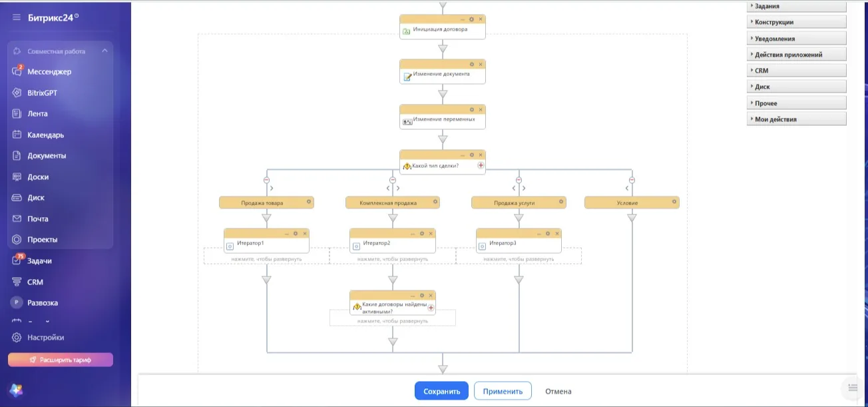Open the Copilot icon below Расширить тариф
This screenshot has height=407, width=868.
coord(16,390)
